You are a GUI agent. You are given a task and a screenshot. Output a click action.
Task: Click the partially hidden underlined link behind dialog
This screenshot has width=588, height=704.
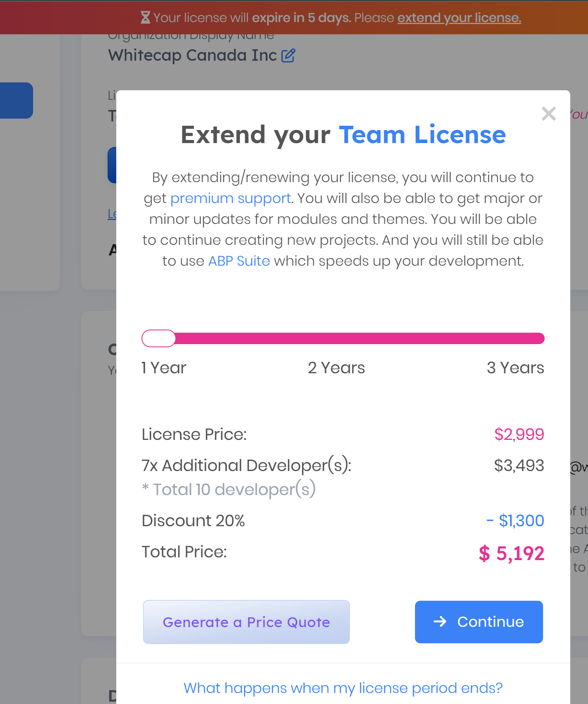112,214
